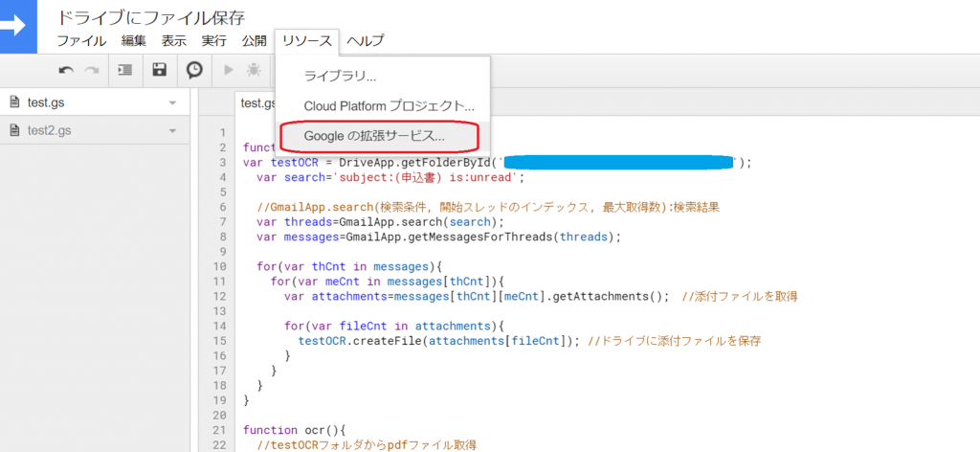This screenshot has height=452, width=980.
Task: Choose Cloud Platform プロジェクト... menu entry
Action: 383,105
